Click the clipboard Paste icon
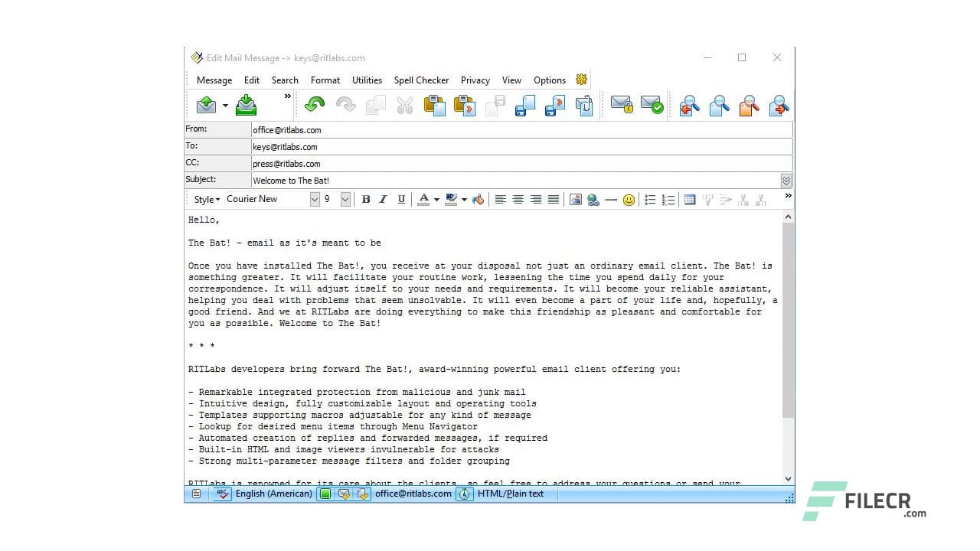980x551 pixels. pyautogui.click(x=435, y=105)
